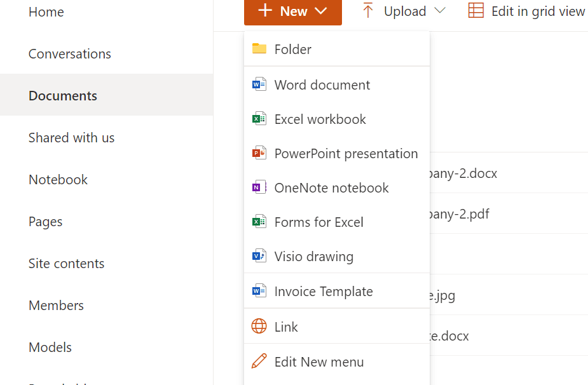
Task: Click the Word document icon
Action: 259,84
